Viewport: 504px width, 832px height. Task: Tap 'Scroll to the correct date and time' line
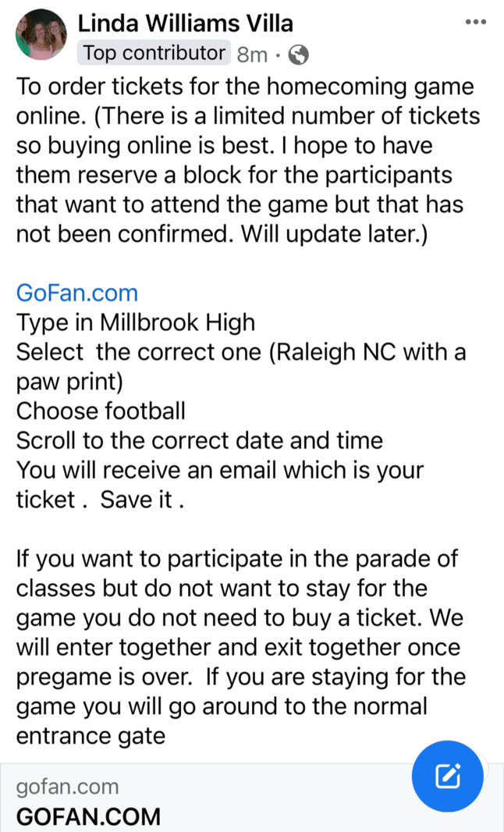200,441
